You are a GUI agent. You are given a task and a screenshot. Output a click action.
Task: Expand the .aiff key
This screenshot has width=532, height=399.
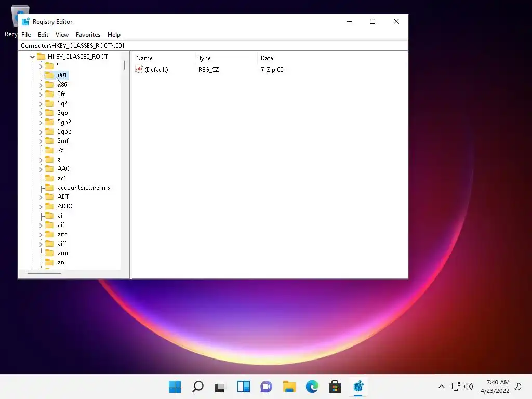tap(41, 244)
